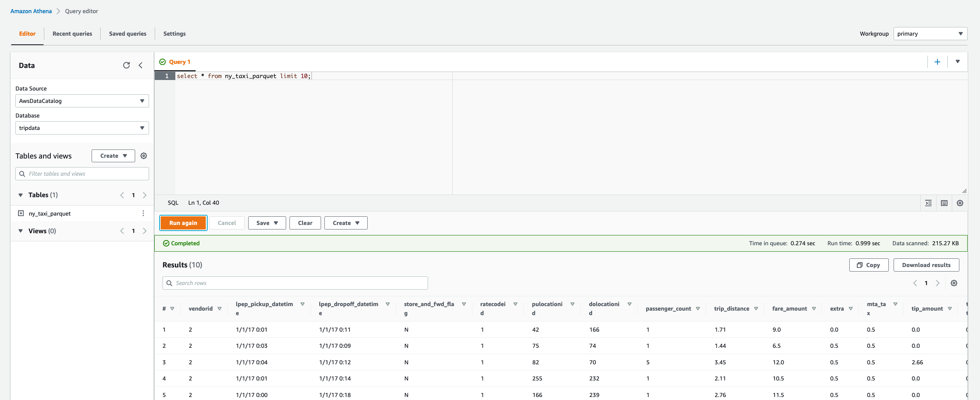Collapse the Data side panel
980x400 pixels.
[140, 65]
